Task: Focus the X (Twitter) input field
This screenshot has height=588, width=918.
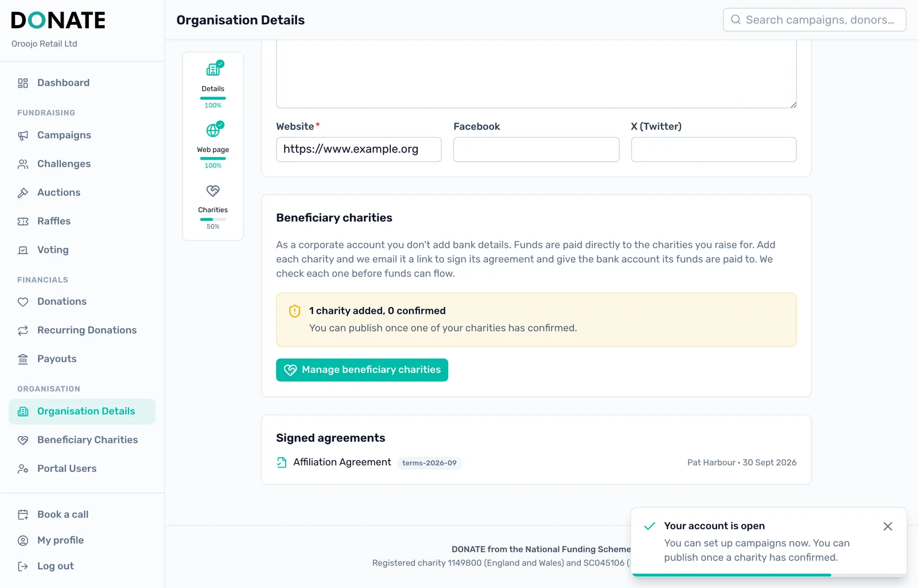Action: point(714,149)
